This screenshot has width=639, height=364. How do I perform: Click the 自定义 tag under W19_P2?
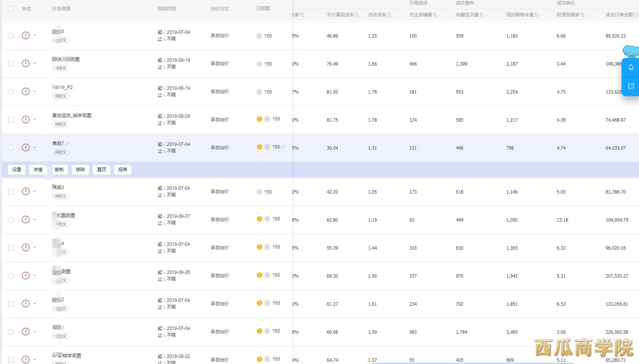pyautogui.click(x=61, y=96)
